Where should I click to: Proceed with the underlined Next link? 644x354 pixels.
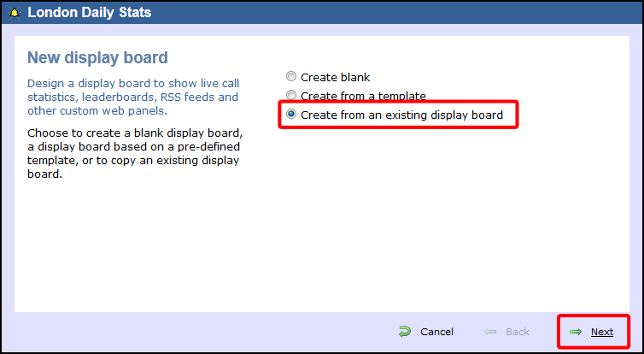[601, 332]
